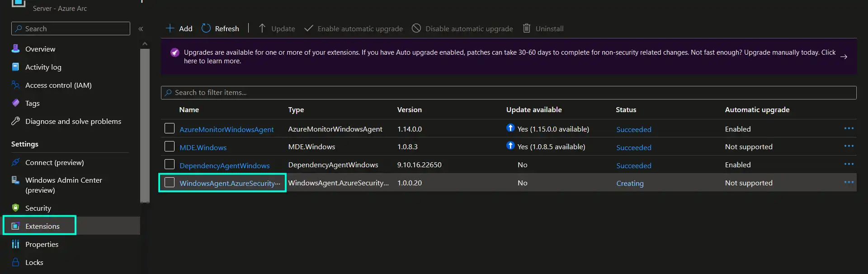The image size is (868, 274).
Task: Click the sidebar scroll-up arrow
Action: [x=145, y=44]
